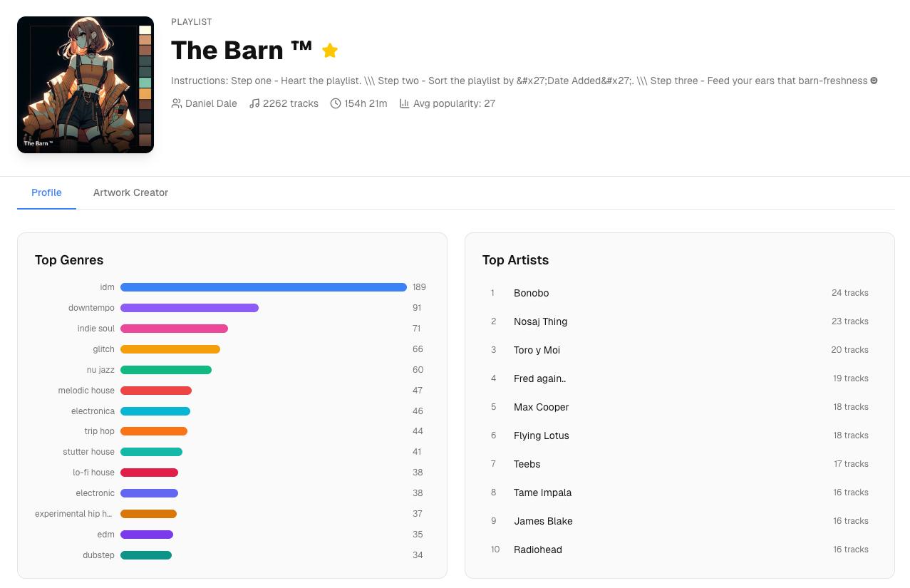Open the playlist cover artwork for The Barn
Image resolution: width=910 pixels, height=588 pixels.
[85, 84]
